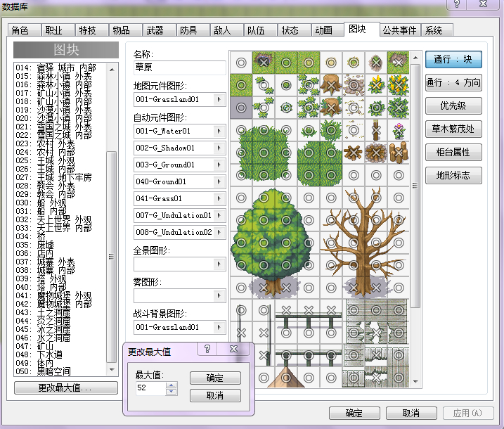Click the tileset list scrollbar down arrow
Viewport: 504px width, 429px height.
point(112,369)
